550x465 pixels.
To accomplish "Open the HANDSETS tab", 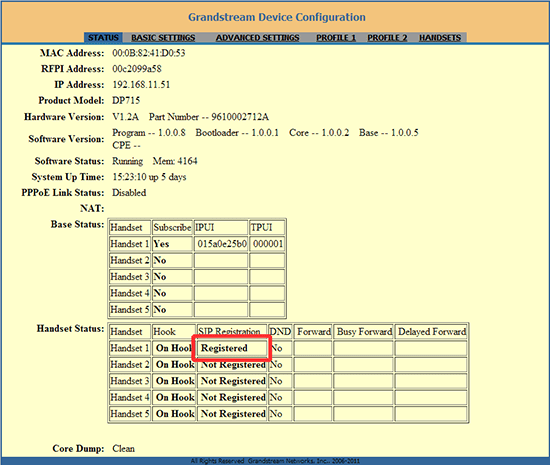I will [x=440, y=38].
